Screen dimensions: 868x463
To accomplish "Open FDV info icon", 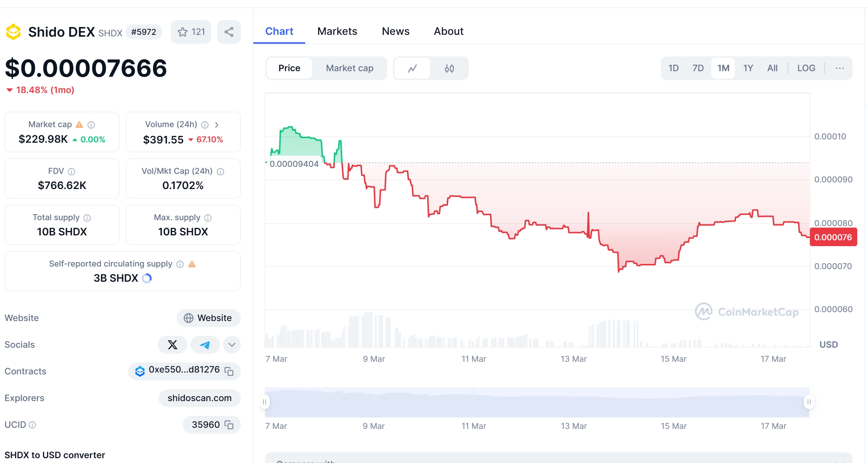I will coord(71,171).
